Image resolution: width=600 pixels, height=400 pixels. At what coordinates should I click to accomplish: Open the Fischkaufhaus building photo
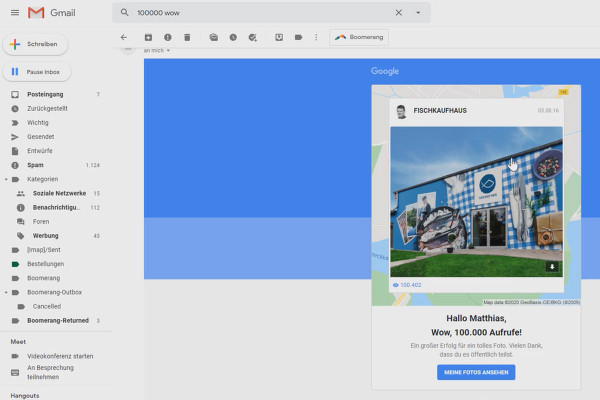[476, 202]
